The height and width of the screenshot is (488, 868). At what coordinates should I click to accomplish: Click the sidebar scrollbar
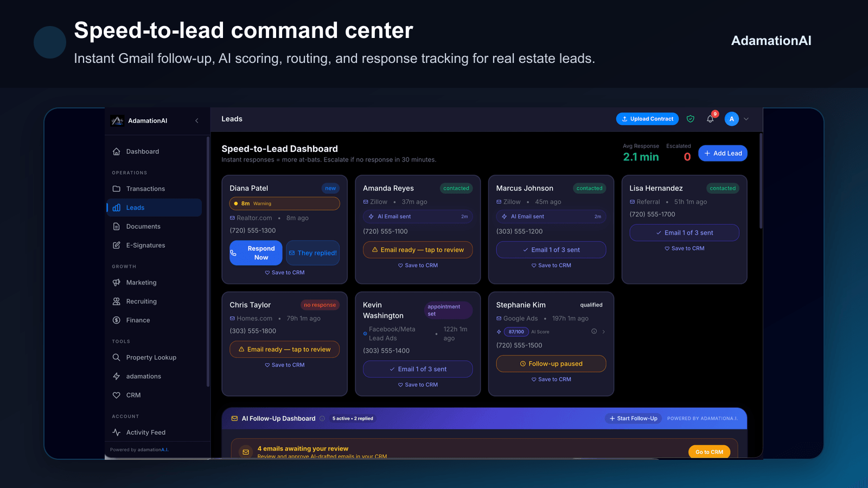pyautogui.click(x=208, y=261)
